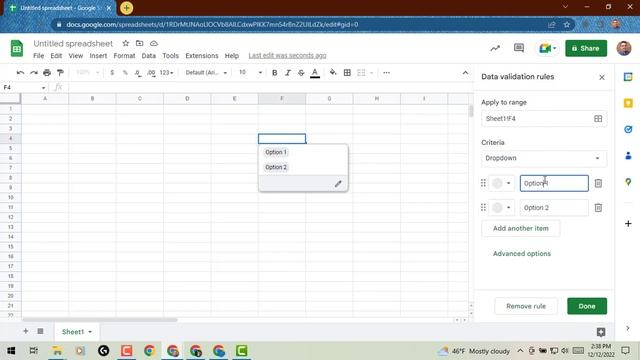Click the Undo icon in toolbar
The width and height of the screenshot is (640, 360).
[x=20, y=73]
